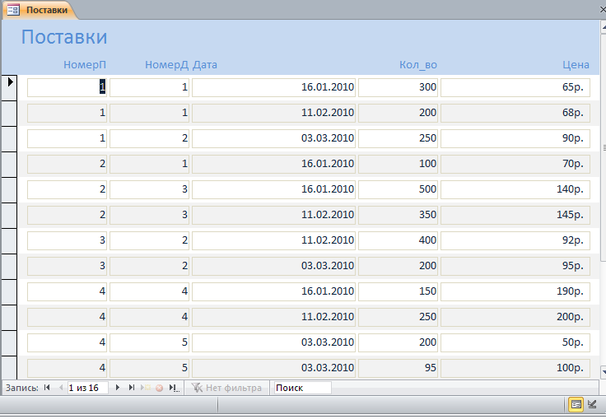Screen dimensions: 606x419
Task: Click the Запись: label in navigation bar
Action: (x=22, y=388)
